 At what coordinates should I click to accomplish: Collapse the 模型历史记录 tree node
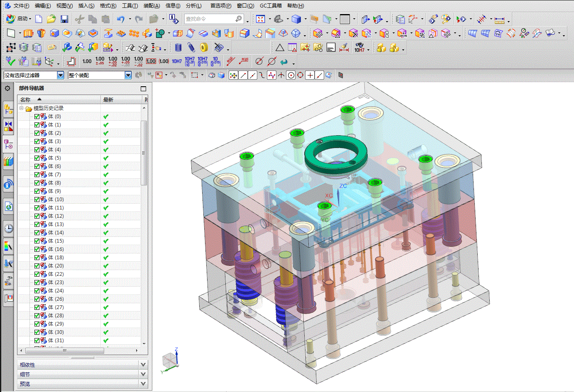tap(22, 108)
